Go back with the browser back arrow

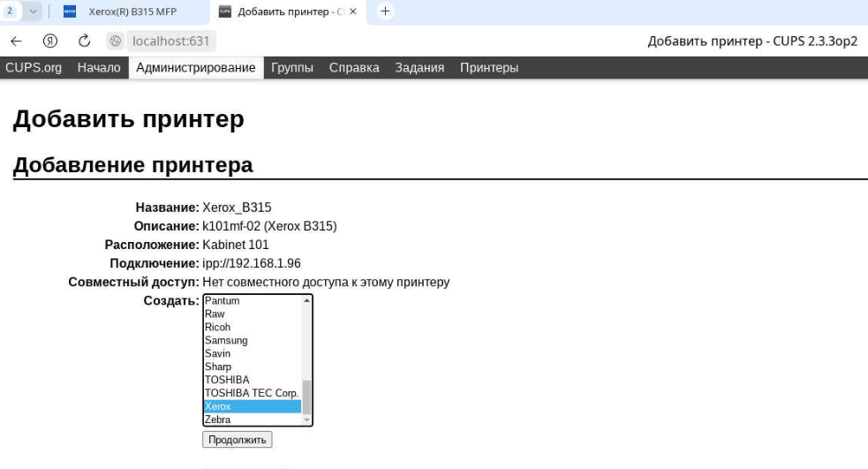(x=16, y=41)
